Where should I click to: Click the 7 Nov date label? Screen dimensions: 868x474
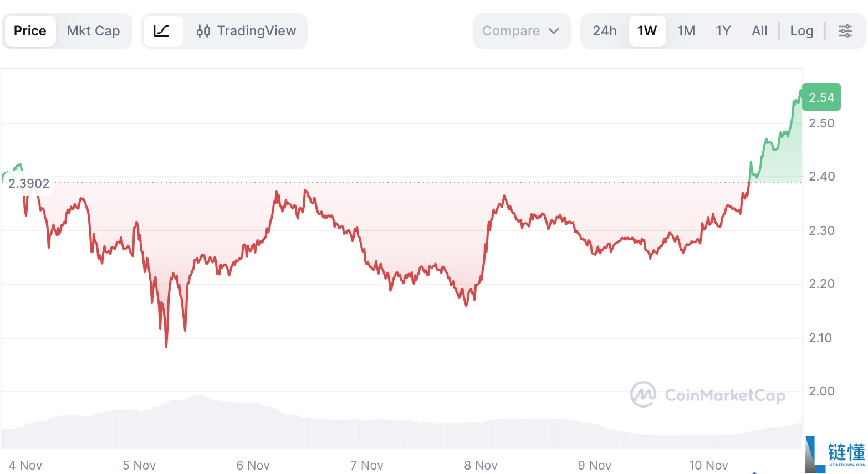tap(366, 465)
